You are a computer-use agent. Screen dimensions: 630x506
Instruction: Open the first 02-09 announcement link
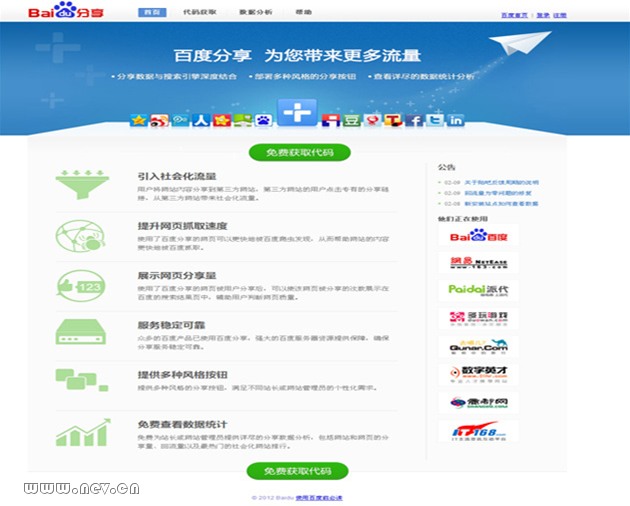(x=501, y=182)
